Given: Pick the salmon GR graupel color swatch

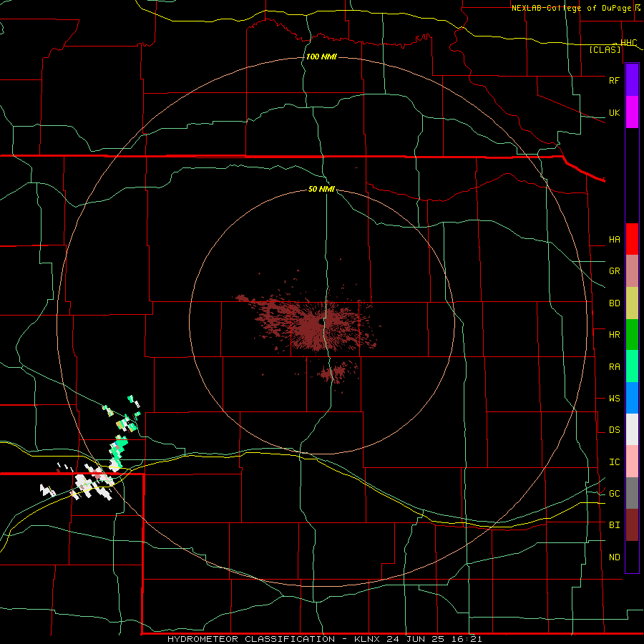Looking at the screenshot, I should click(632, 271).
